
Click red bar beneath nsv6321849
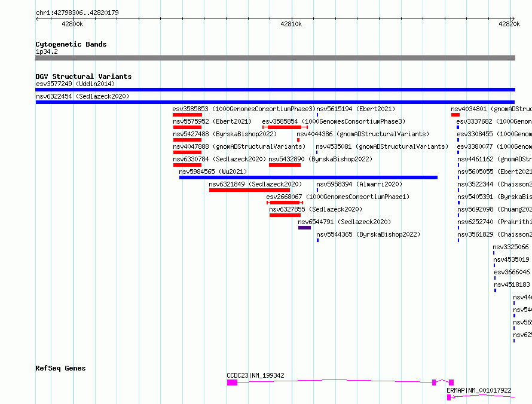249,190
